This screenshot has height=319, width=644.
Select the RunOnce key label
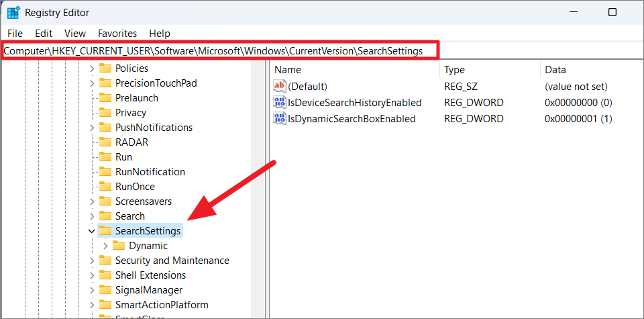(x=135, y=187)
